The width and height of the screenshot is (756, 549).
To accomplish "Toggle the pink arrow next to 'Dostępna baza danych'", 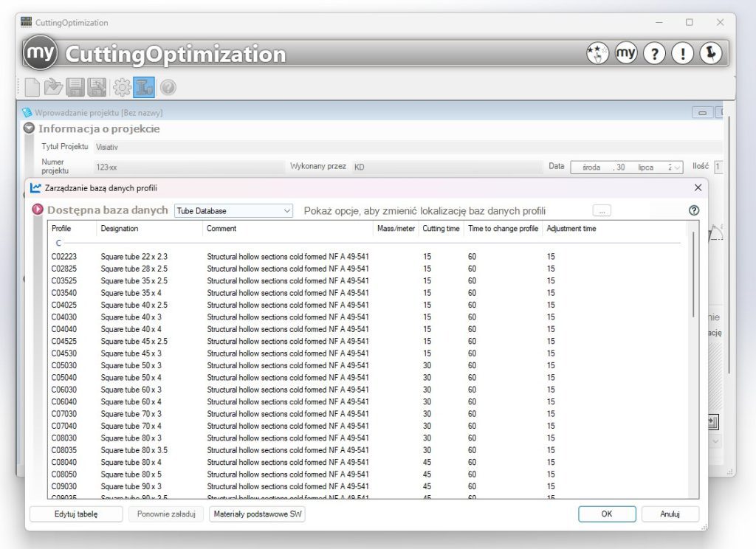I will [38, 210].
